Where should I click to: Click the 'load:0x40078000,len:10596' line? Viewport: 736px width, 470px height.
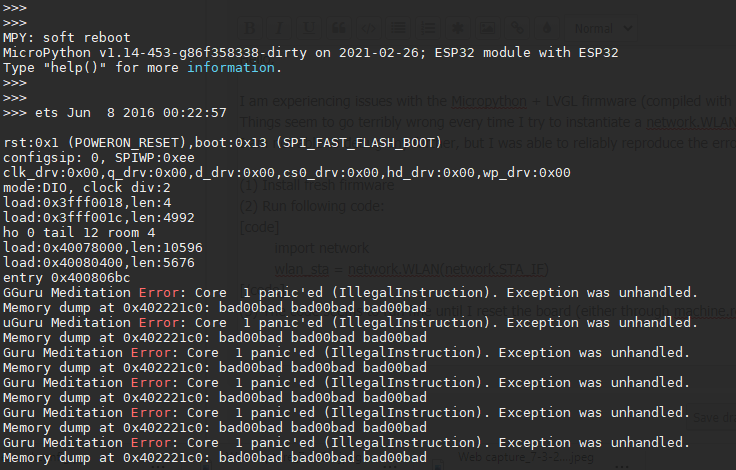(x=103, y=248)
